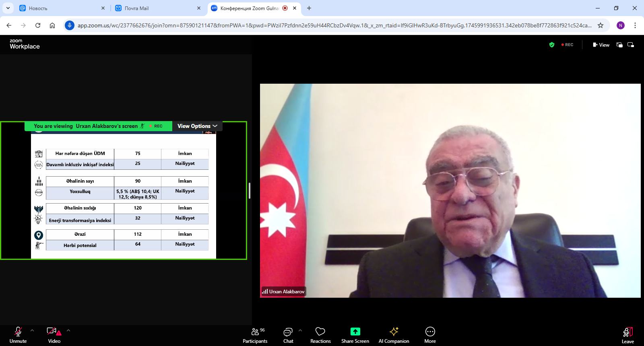Open AI Companion

pyautogui.click(x=394, y=335)
